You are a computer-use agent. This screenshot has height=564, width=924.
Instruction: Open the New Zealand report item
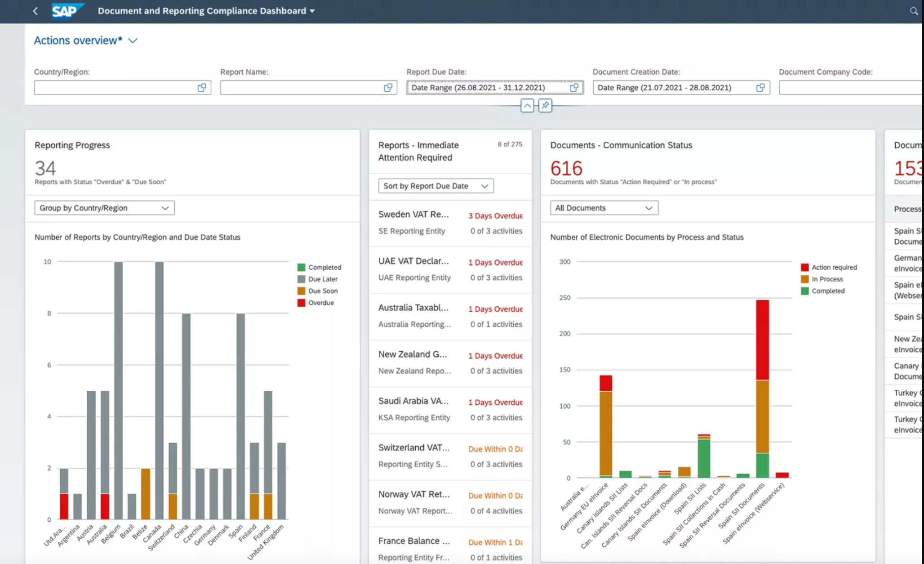point(450,363)
